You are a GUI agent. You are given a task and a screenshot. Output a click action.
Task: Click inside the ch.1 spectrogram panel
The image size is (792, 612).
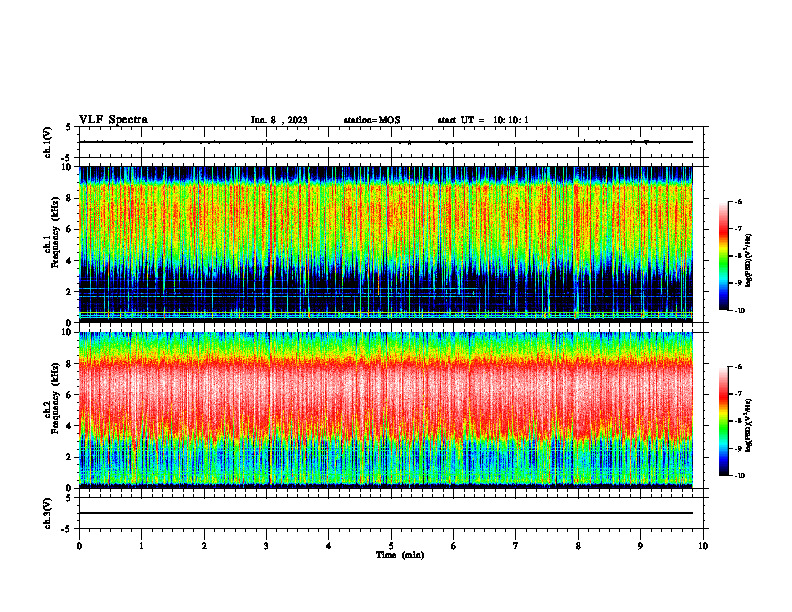pyautogui.click(x=386, y=244)
